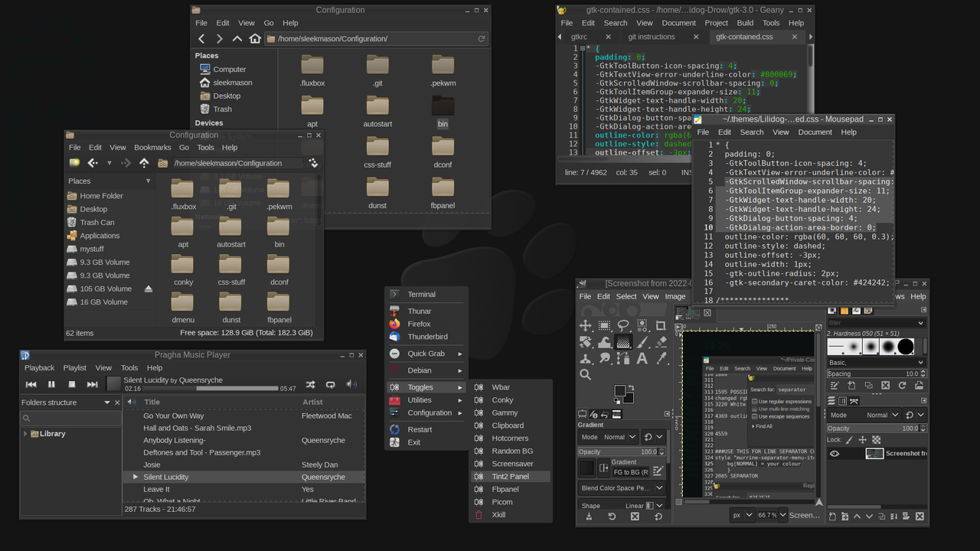Select the Eraser tool in GIMP

click(661, 342)
